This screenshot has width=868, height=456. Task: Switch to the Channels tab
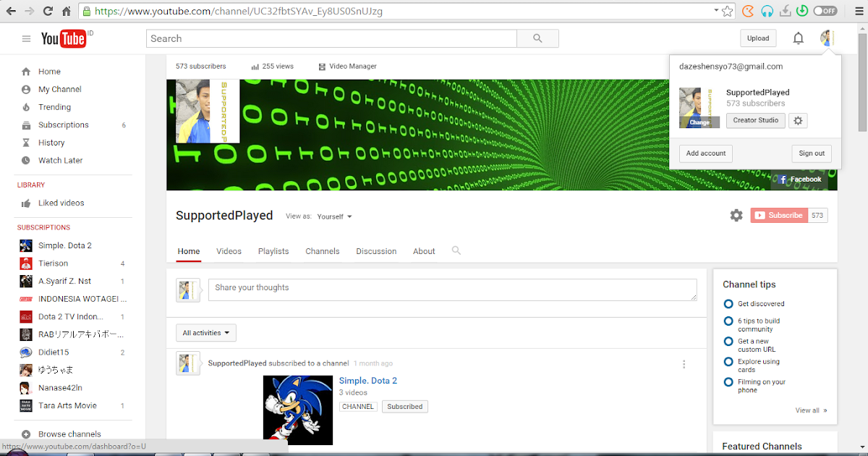click(323, 251)
